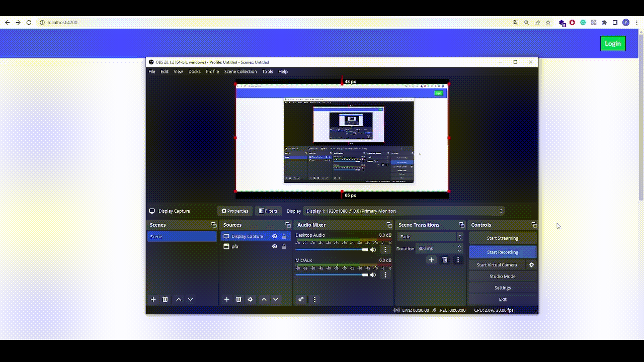
Task: Click Start Recording button
Action: [503, 252]
